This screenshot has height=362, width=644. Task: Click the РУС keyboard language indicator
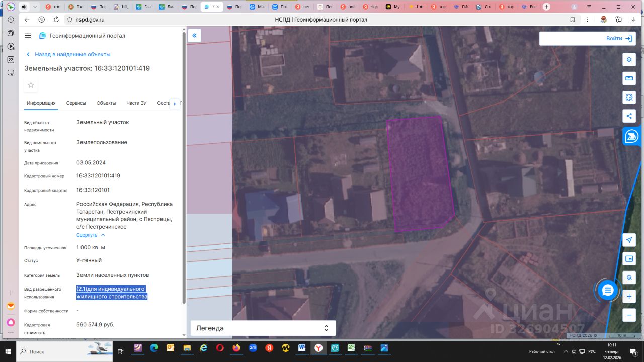tap(592, 351)
